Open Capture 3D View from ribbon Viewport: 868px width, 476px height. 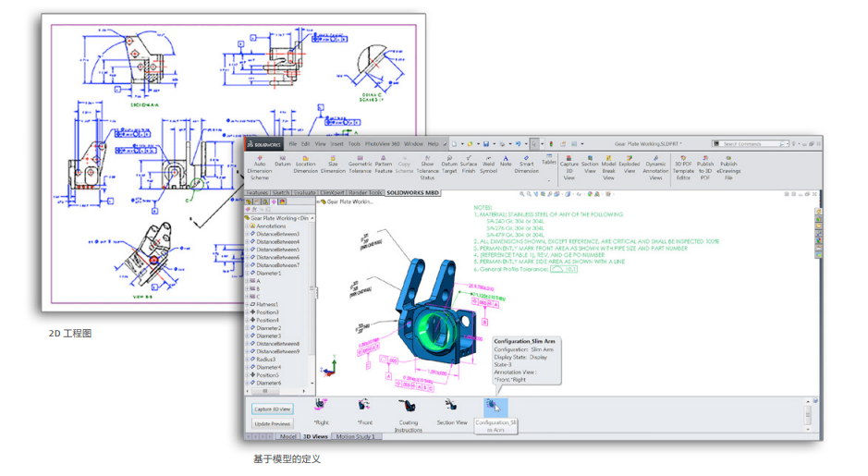click(568, 165)
